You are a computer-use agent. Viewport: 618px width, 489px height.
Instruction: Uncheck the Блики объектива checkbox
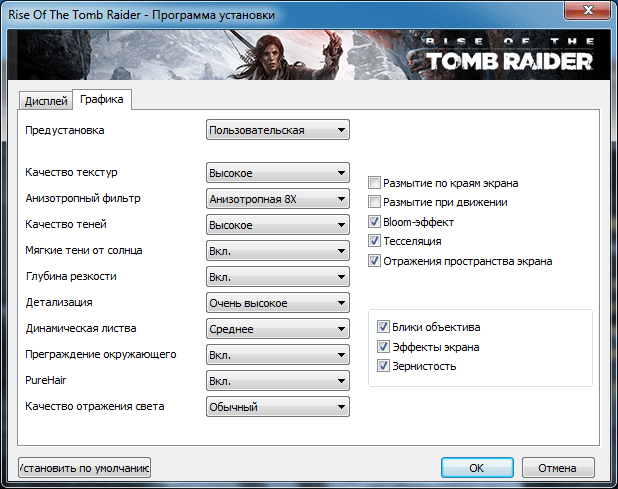[383, 327]
